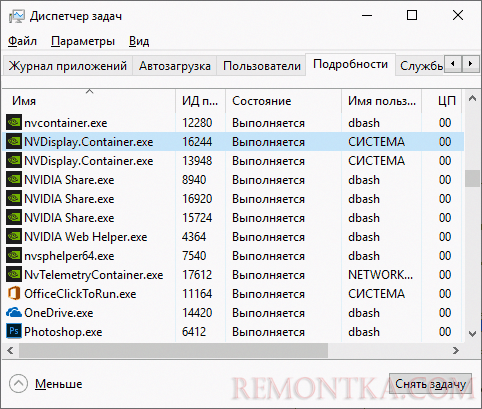Collapse view with Меньше chevron button
The width and height of the screenshot is (482, 409).
click(x=19, y=384)
